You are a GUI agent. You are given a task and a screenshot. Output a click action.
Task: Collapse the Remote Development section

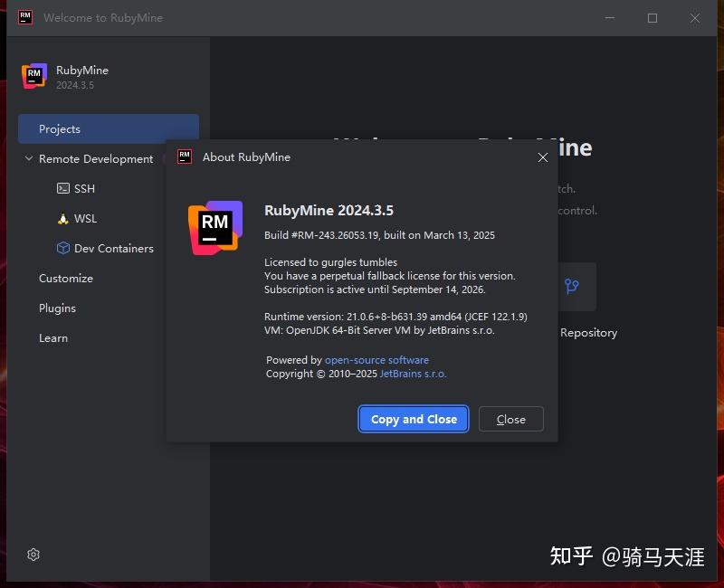pos(26,158)
